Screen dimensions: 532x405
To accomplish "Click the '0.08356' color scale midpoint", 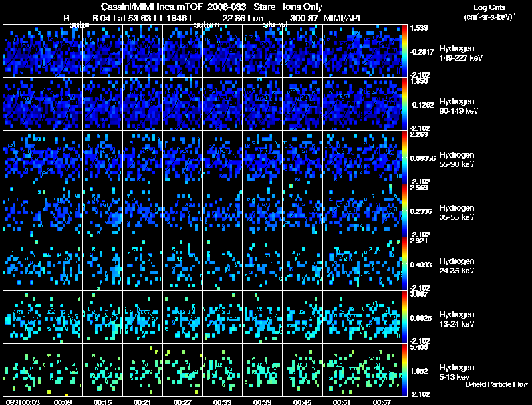I will [x=423, y=158].
